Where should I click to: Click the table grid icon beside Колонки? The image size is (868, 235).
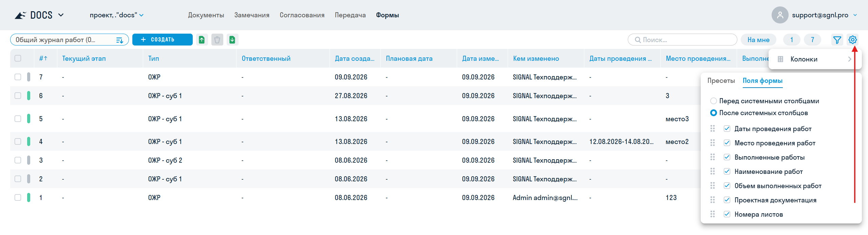pyautogui.click(x=780, y=59)
